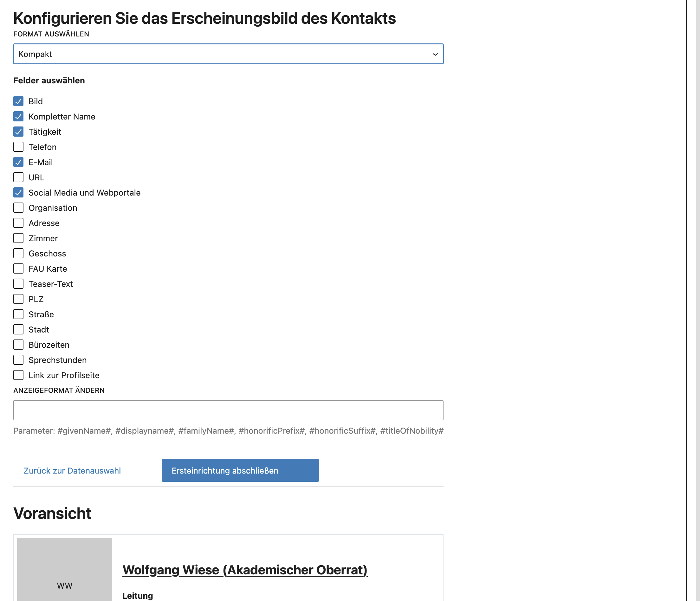
Task: Click the chevron arrow of Kompakt dropdown
Action: pos(435,55)
